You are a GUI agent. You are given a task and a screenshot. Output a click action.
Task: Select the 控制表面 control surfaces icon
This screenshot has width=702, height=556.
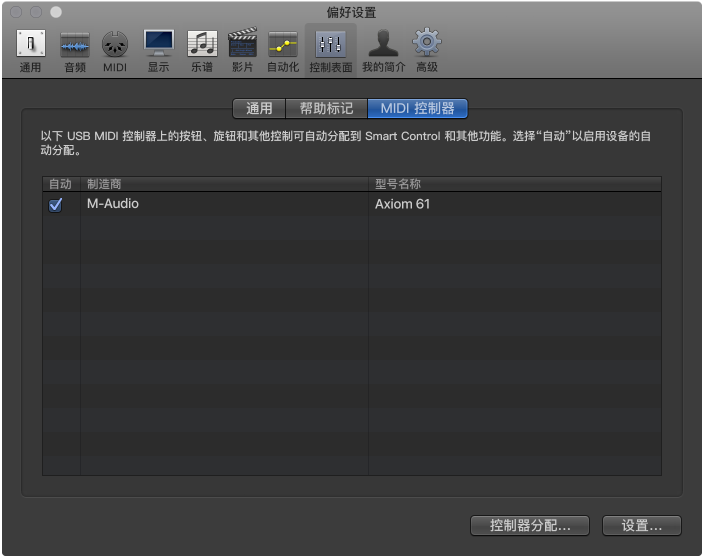[x=331, y=50]
